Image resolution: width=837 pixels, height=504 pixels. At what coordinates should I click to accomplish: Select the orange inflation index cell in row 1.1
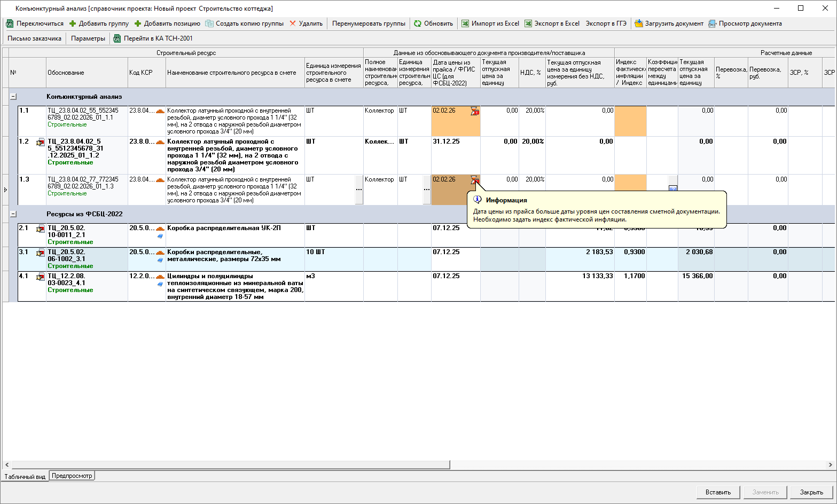630,121
